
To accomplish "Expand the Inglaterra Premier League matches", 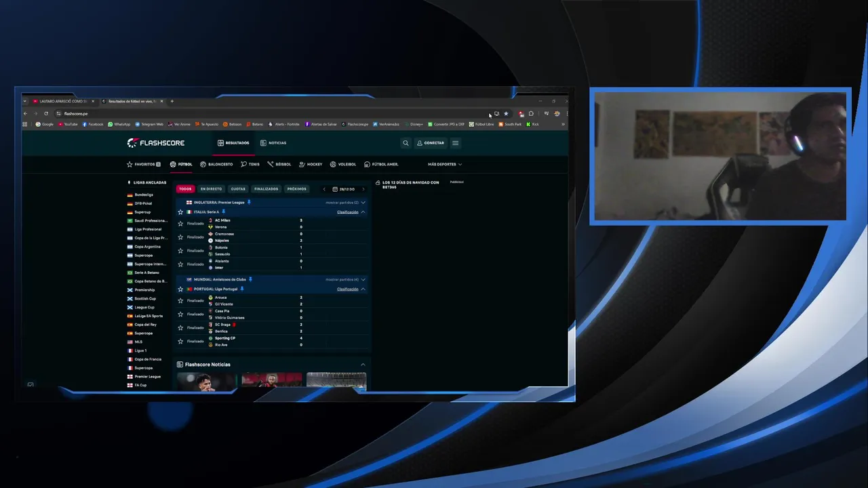I will (x=363, y=203).
